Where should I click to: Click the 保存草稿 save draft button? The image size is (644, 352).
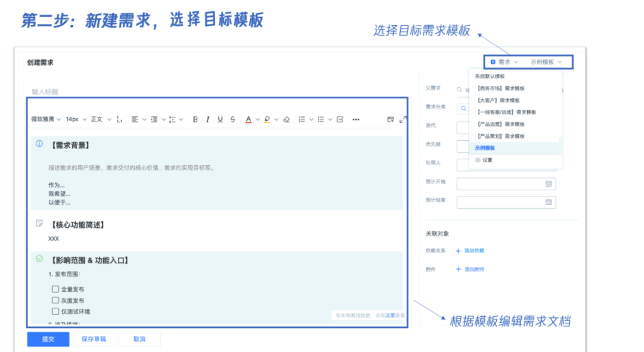pyautogui.click(x=93, y=338)
